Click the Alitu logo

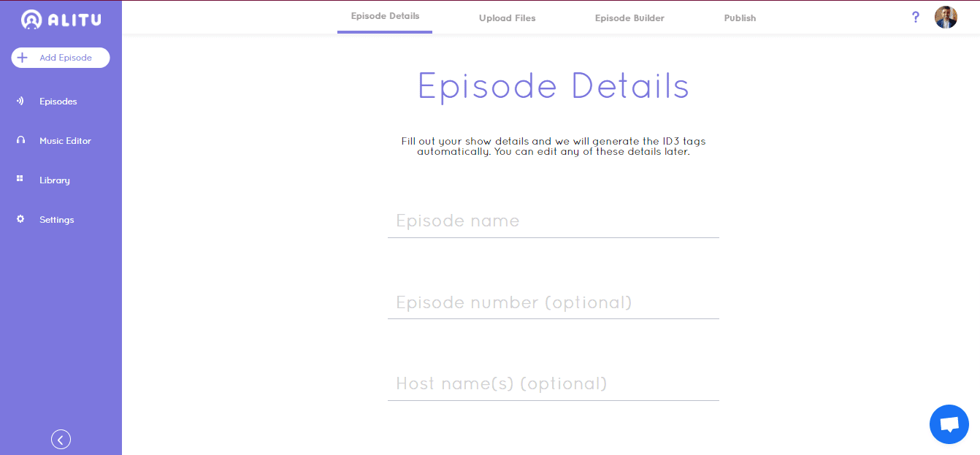pyautogui.click(x=61, y=20)
